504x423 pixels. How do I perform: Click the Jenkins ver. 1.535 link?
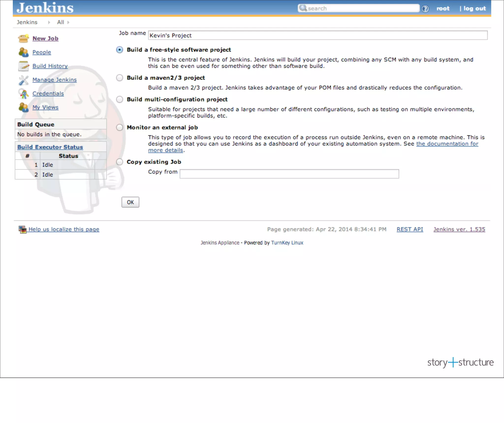pos(459,229)
